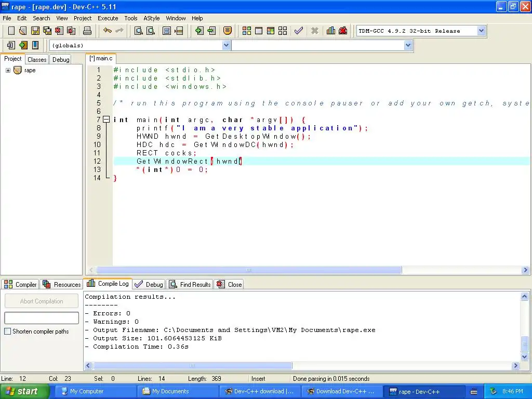Click the overlapping windows icon in second toolbar
The height and width of the screenshot is (399, 532).
pyautogui.click(x=11, y=45)
